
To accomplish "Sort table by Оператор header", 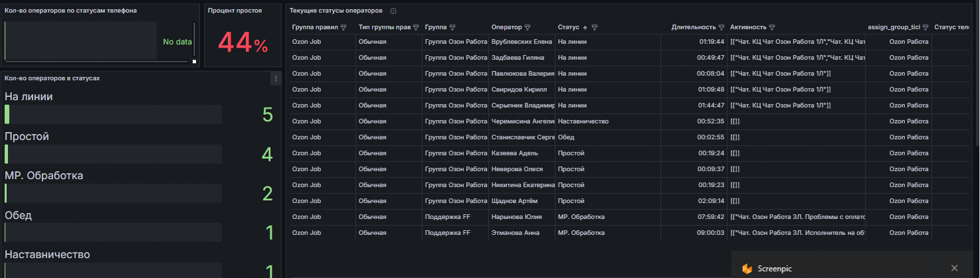I will (x=506, y=28).
